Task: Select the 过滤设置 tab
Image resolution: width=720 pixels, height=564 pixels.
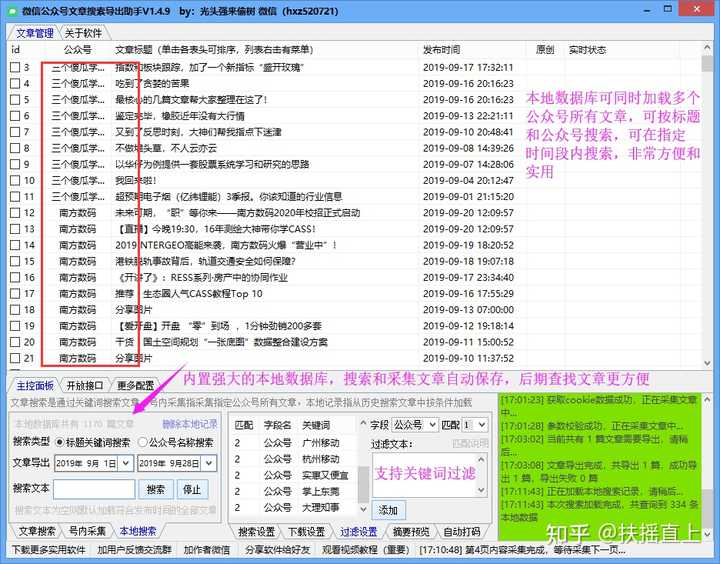Action: [x=358, y=532]
